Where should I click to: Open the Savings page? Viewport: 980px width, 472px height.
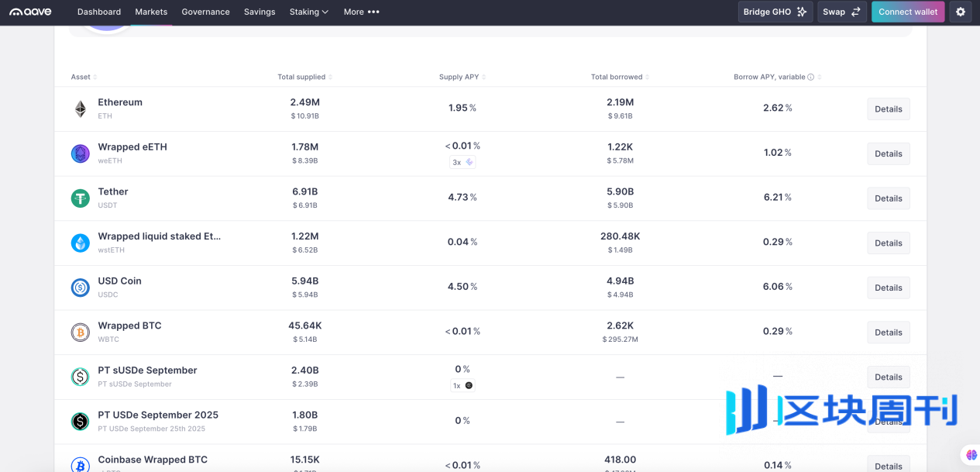260,12
